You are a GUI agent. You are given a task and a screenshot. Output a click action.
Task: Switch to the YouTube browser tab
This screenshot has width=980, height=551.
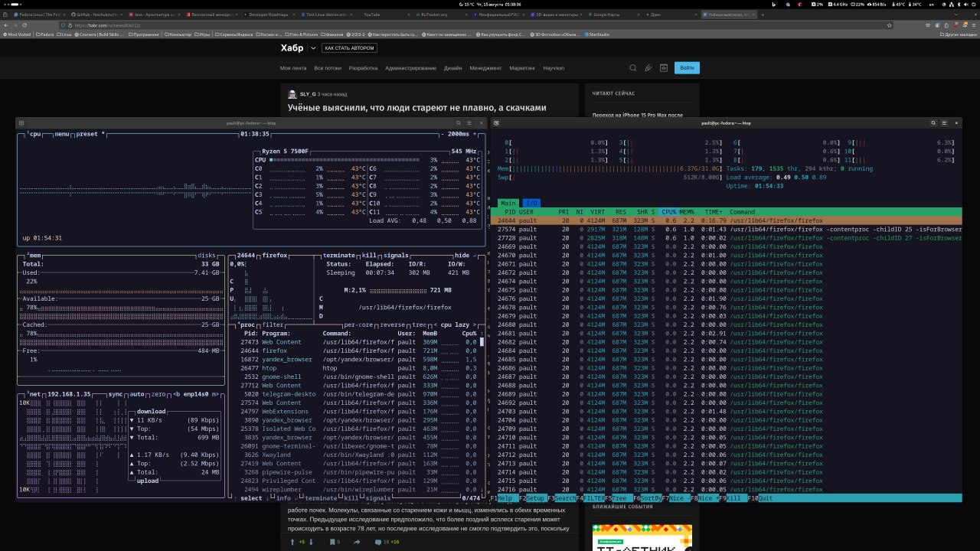click(x=386, y=15)
